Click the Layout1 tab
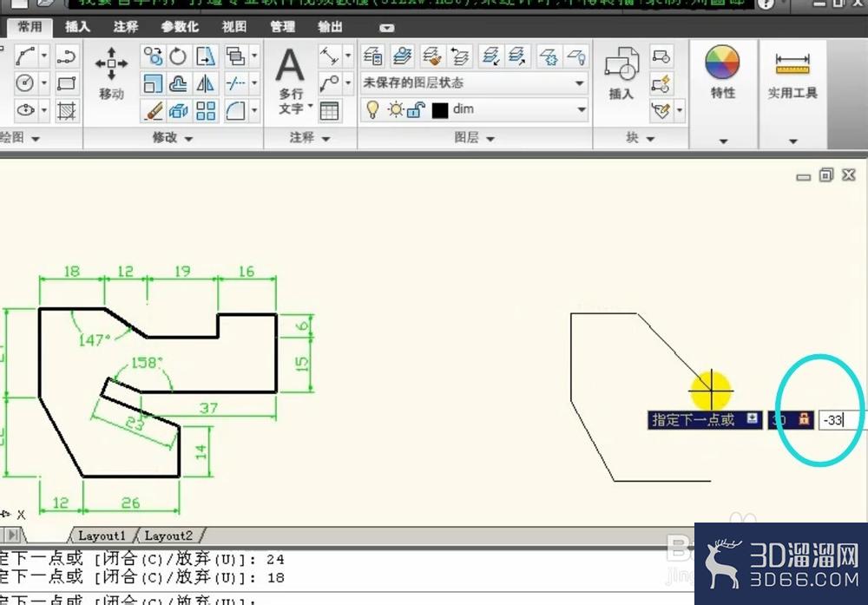Image resolution: width=868 pixels, height=605 pixels. click(x=102, y=536)
